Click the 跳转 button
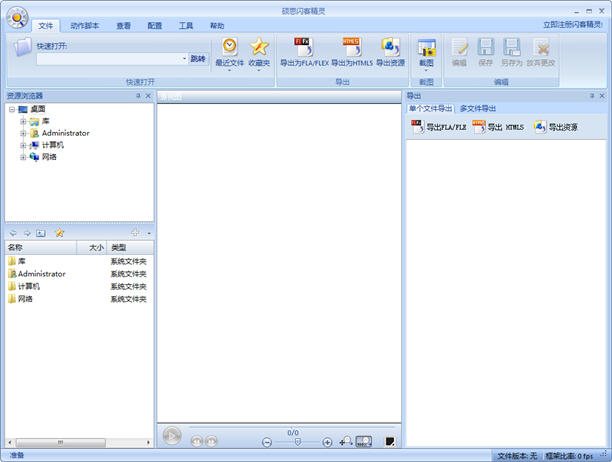The image size is (612, 462). (x=199, y=59)
